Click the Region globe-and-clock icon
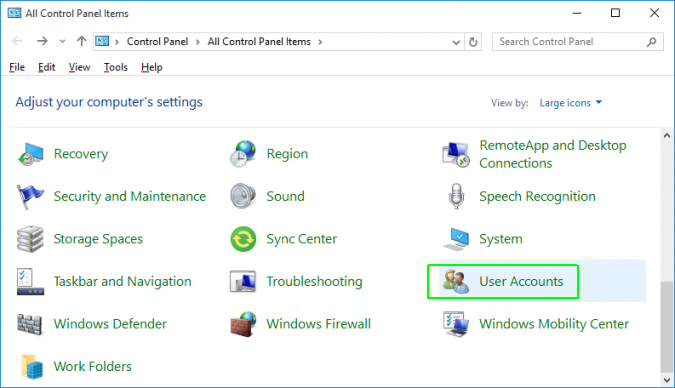This screenshot has height=388, width=675. pos(243,154)
